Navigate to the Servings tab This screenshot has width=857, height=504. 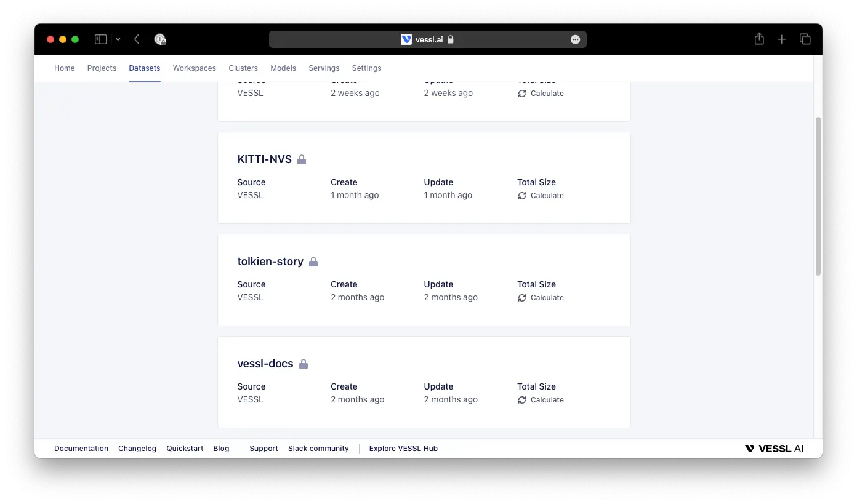point(324,68)
